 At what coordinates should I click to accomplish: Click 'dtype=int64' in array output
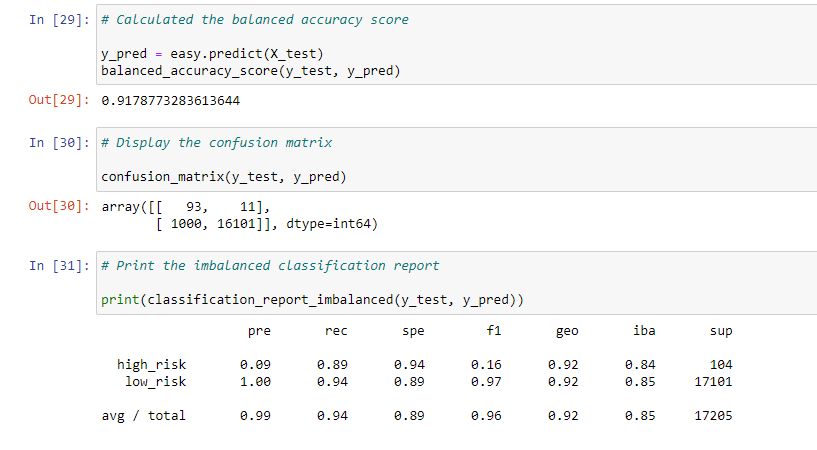(328, 224)
